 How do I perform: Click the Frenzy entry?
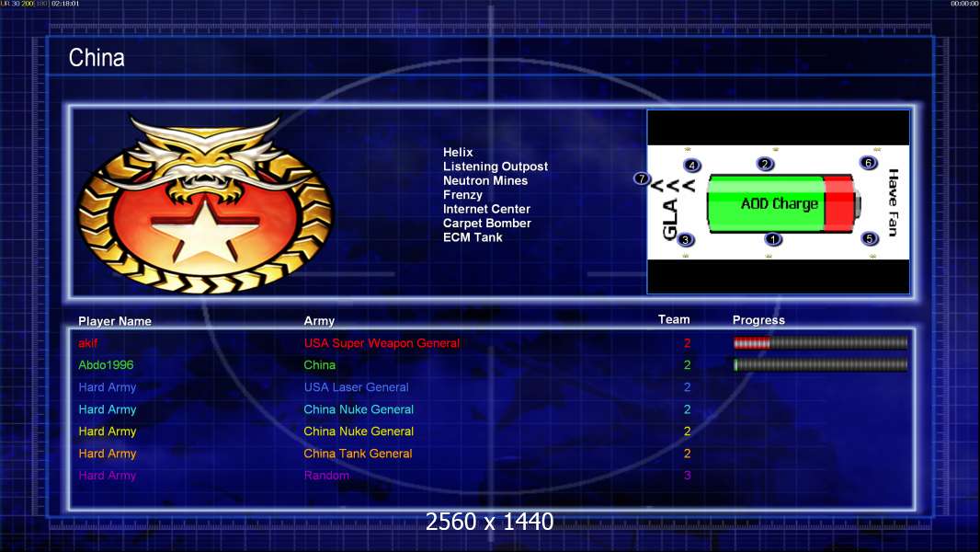(462, 195)
